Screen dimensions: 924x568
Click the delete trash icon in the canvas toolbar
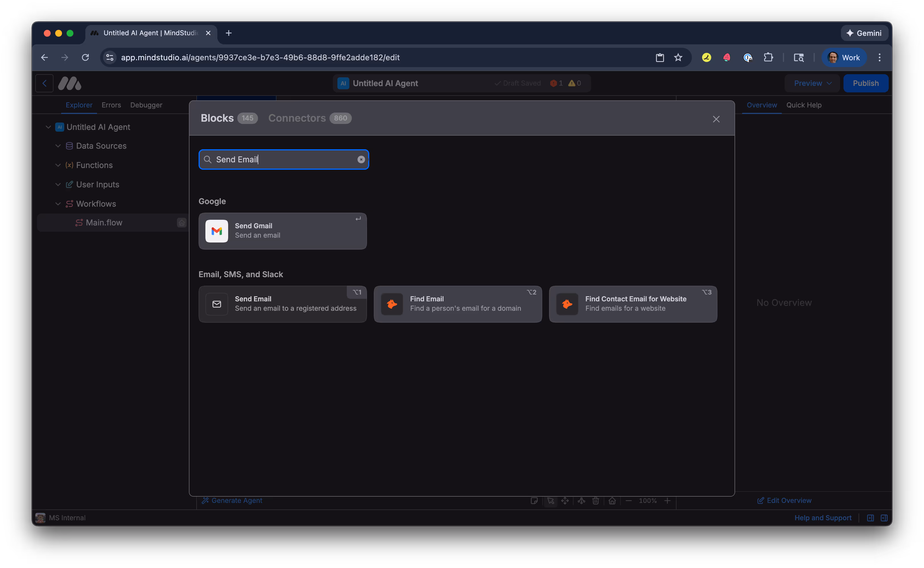click(x=596, y=501)
